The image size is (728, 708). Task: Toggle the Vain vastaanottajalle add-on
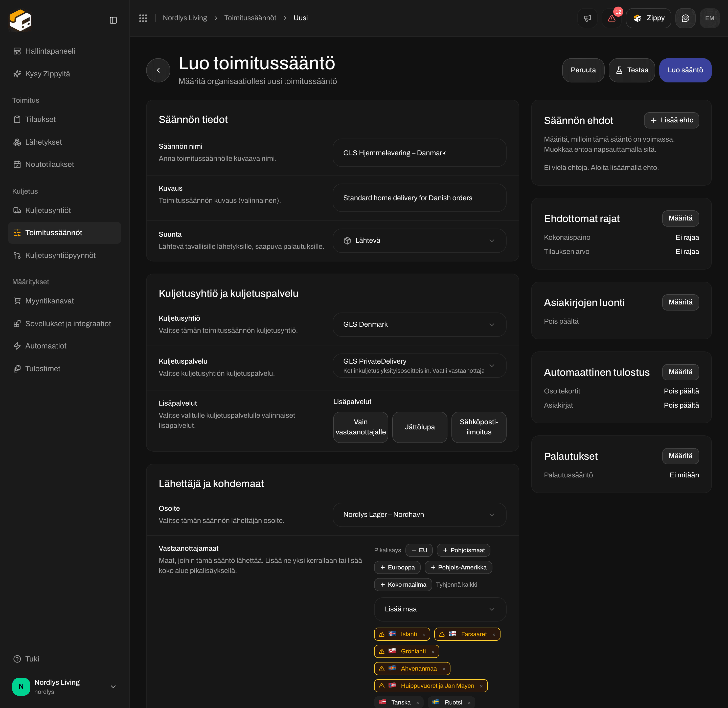pos(360,427)
